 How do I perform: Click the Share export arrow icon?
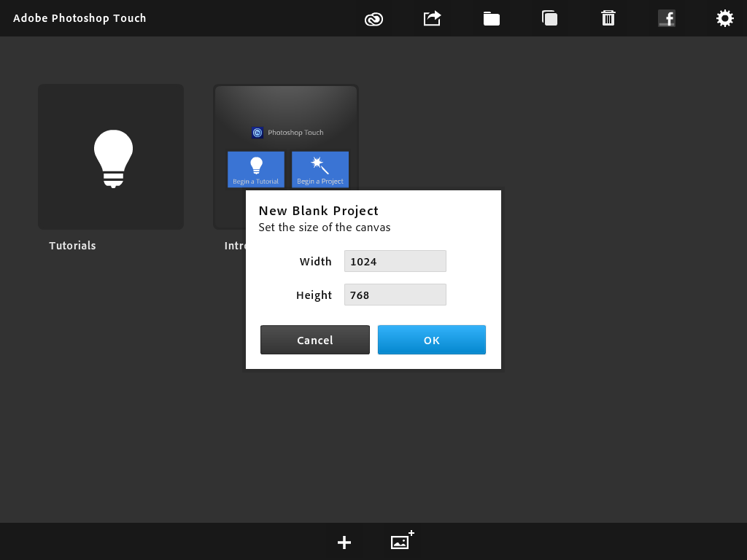pos(433,18)
